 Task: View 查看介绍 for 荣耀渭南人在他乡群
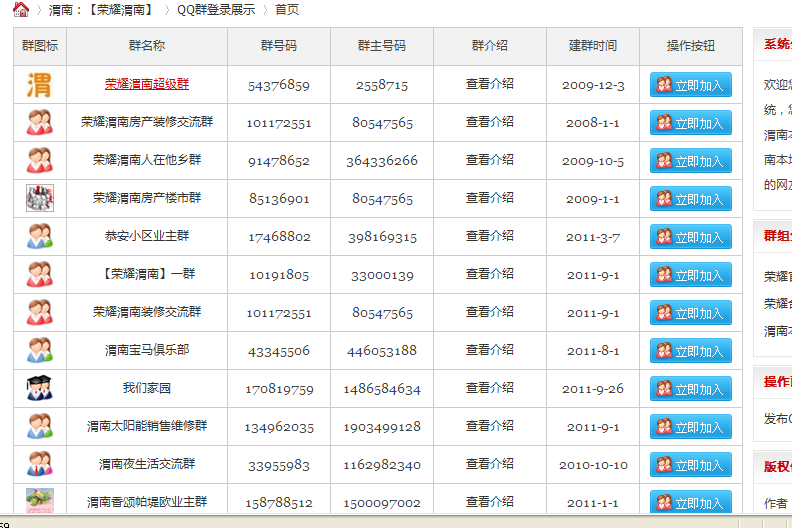click(x=489, y=160)
